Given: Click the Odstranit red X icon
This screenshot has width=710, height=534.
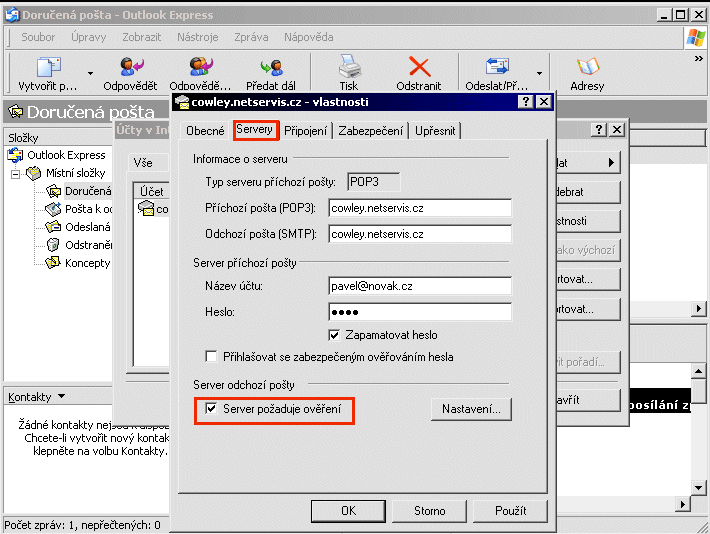Looking at the screenshot, I should (419, 67).
